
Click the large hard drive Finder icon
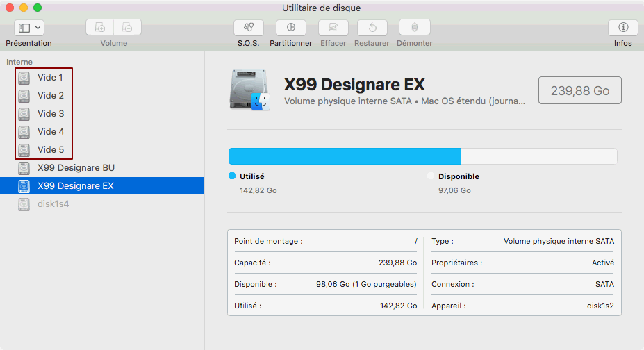click(249, 90)
